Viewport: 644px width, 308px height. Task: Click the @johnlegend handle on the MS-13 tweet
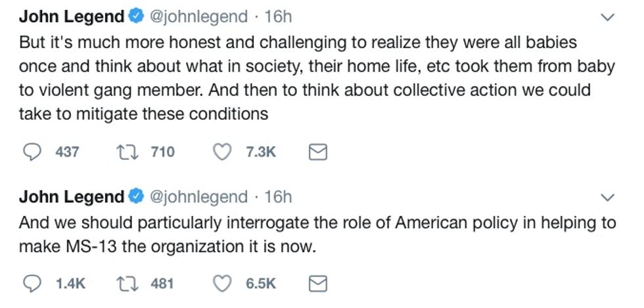tap(199, 196)
